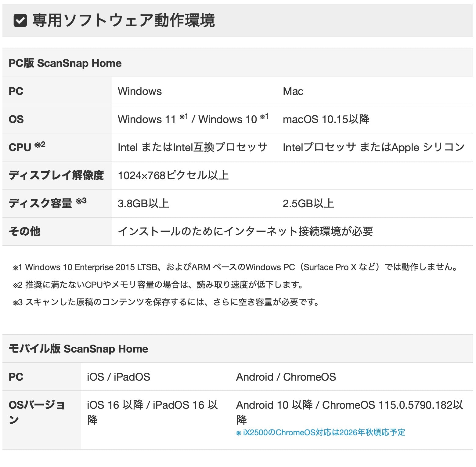Click the macOS 10.15以降 cell
This screenshot has height=467, width=476.
(375, 119)
